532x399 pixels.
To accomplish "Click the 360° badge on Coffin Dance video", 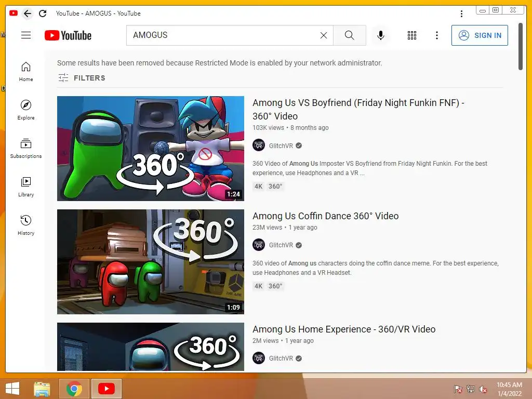I will [x=275, y=286].
